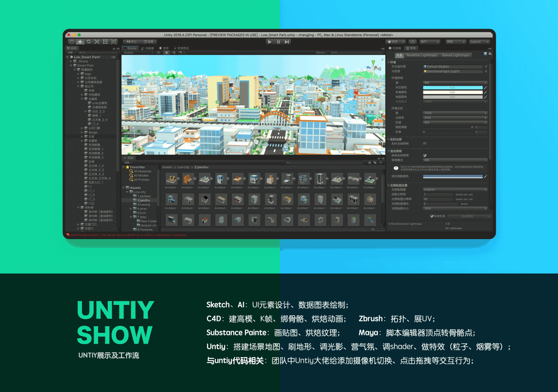Viewport: 558px width, 392px height.
Task: Open the Account (帐户) dropdown
Action: point(430,42)
